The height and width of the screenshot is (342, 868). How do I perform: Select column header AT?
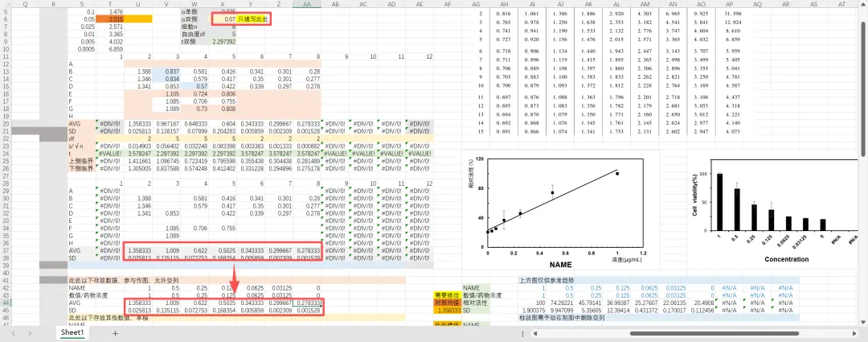pyautogui.click(x=842, y=4)
